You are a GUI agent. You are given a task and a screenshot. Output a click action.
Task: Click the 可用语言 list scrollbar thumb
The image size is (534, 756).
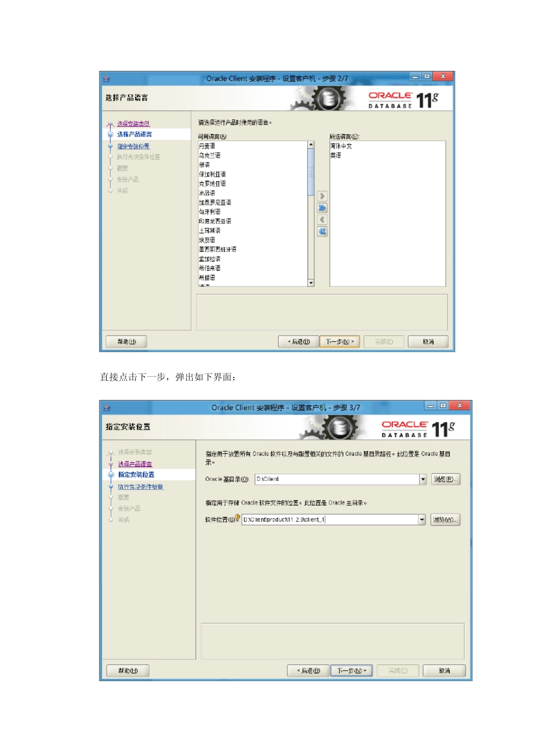tap(311, 172)
